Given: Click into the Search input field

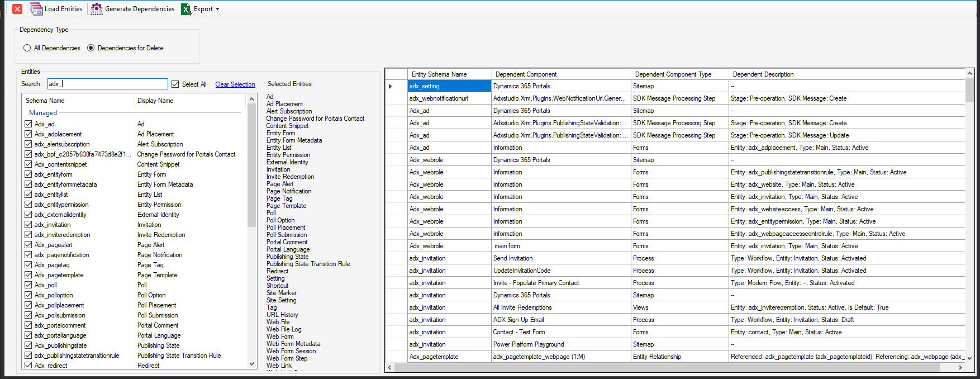Looking at the screenshot, I should pyautogui.click(x=107, y=84).
